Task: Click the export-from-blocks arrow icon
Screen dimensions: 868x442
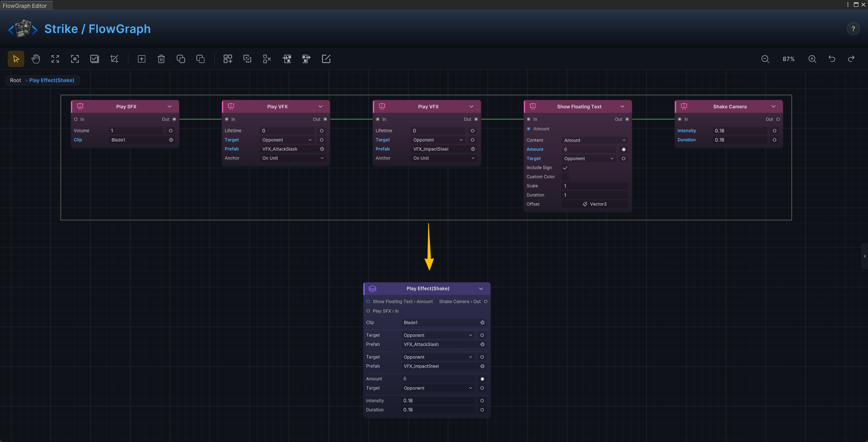Action: 307,59
